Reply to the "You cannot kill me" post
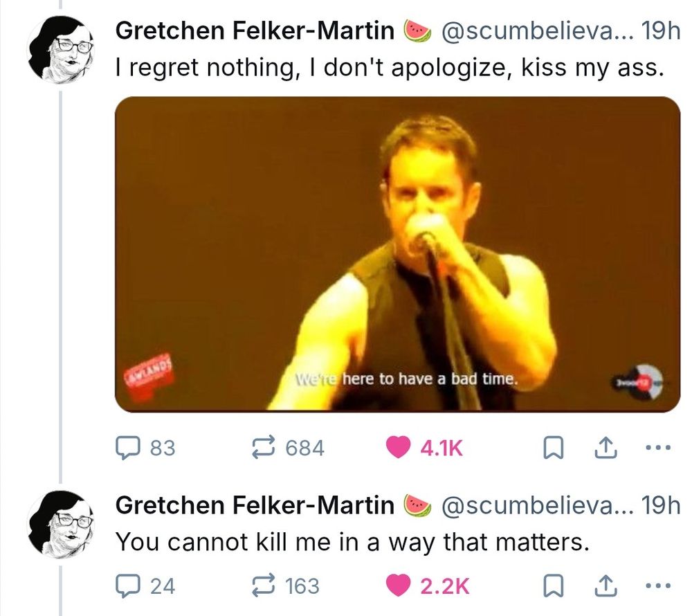 126,586
